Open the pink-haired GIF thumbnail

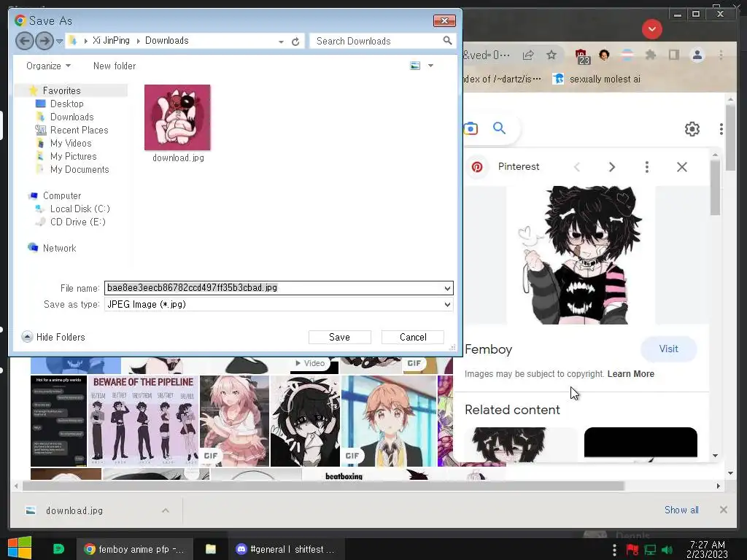point(234,421)
